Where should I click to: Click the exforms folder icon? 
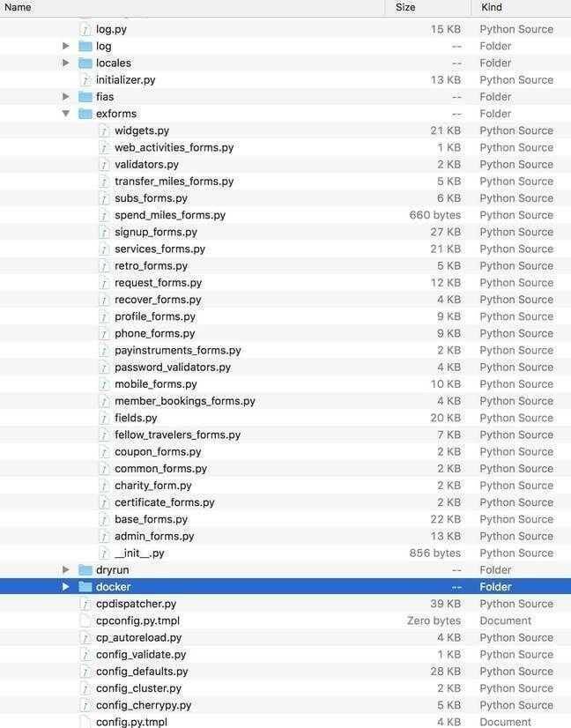click(x=85, y=114)
